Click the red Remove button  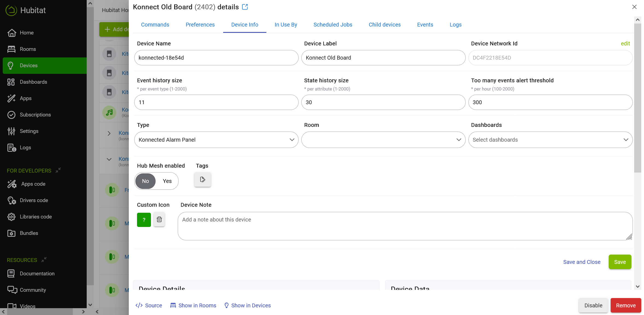pos(626,305)
